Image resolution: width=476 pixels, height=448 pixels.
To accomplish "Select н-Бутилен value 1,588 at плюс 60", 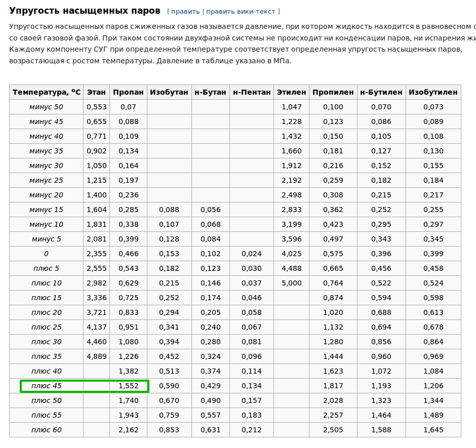I will pos(381,430).
